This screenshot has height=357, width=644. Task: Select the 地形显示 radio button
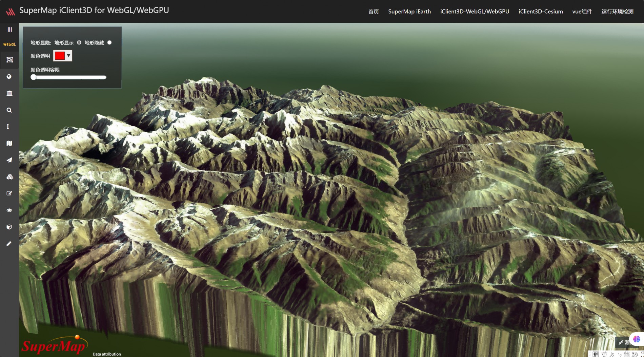79,43
